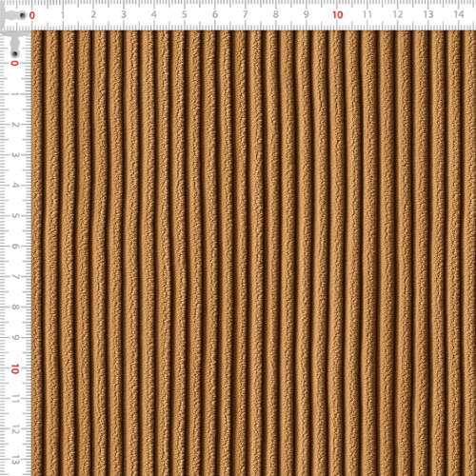Screen dimensions: 476x476
Task: Select the 13 mark on the left ruler
Action: click(x=15, y=460)
